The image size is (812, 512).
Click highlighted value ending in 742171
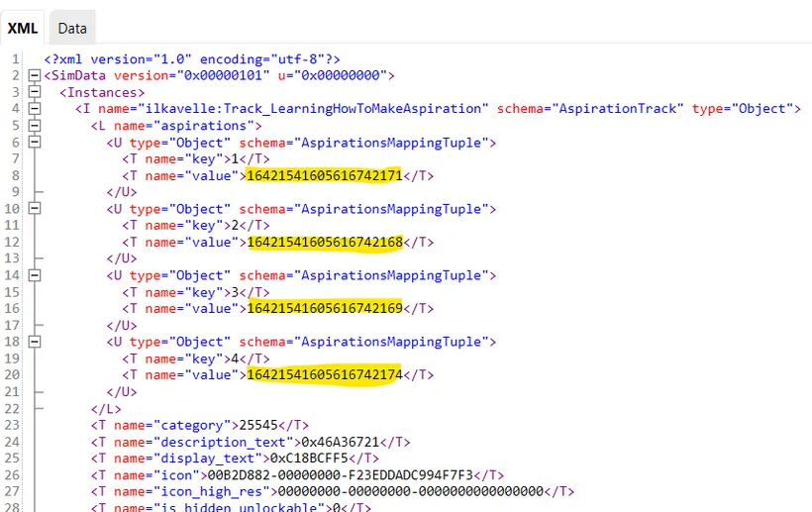pos(324,176)
